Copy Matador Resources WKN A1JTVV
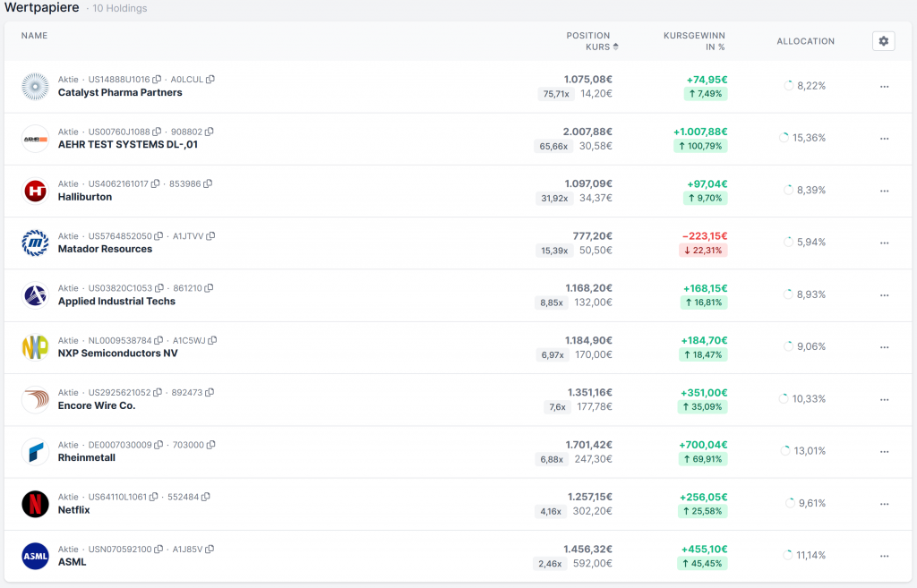This screenshot has height=588, width=917. tap(210, 236)
